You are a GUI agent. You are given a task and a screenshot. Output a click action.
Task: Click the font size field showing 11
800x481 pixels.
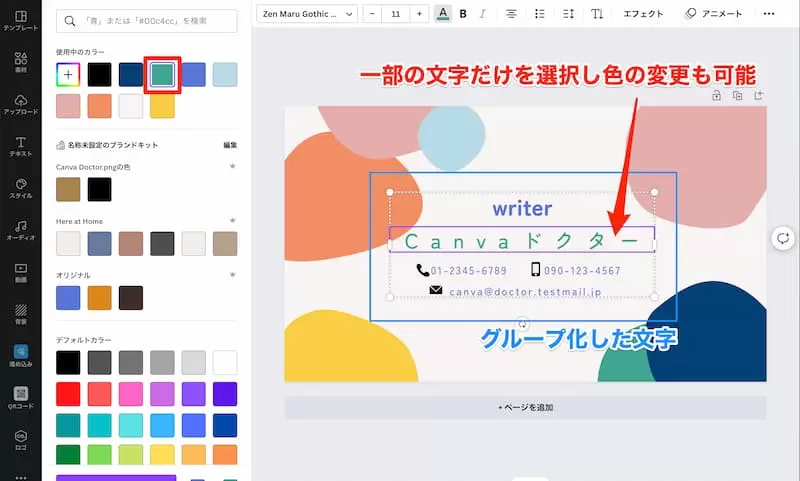[x=396, y=14]
